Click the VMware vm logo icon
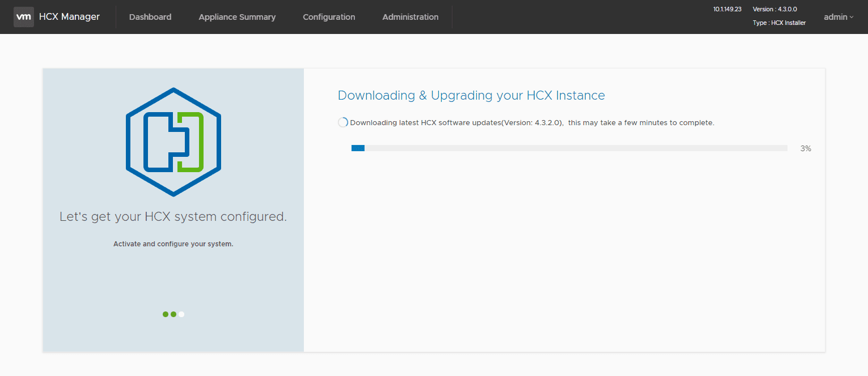The height and width of the screenshot is (376, 868). coord(23,17)
